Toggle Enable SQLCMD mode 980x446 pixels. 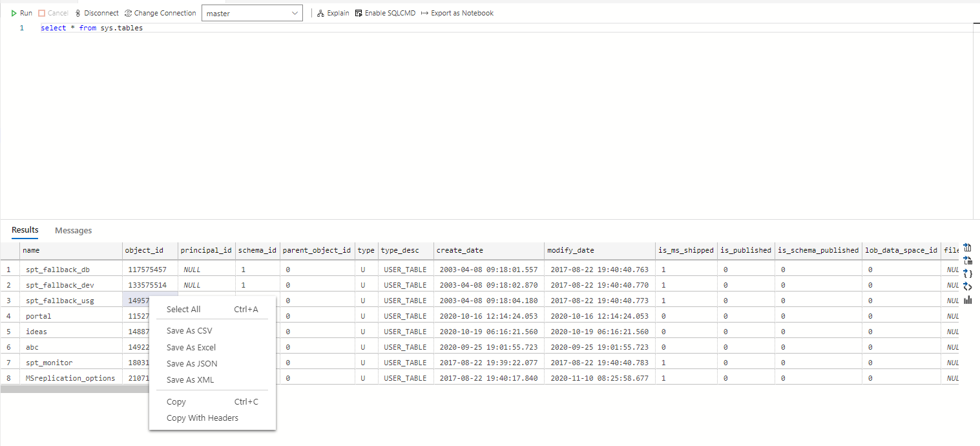[385, 12]
